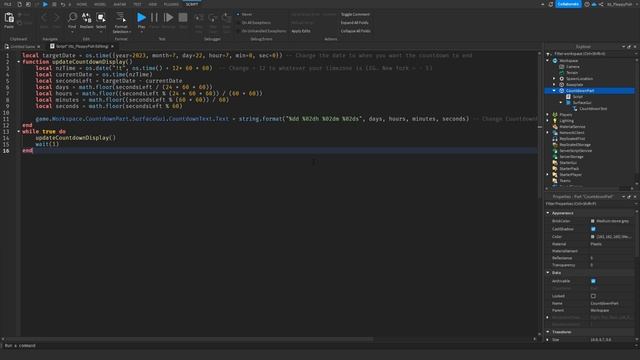This screenshot has height=360, width=640.
Task: Click Explorer filter workspace field
Action: click(x=590, y=53)
